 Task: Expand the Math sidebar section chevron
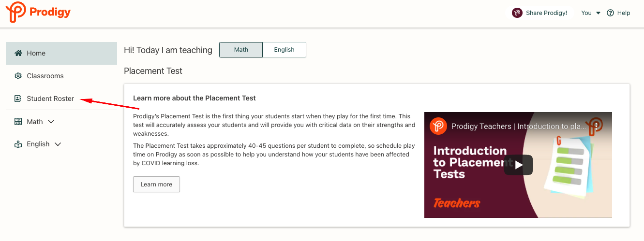pyautogui.click(x=51, y=122)
